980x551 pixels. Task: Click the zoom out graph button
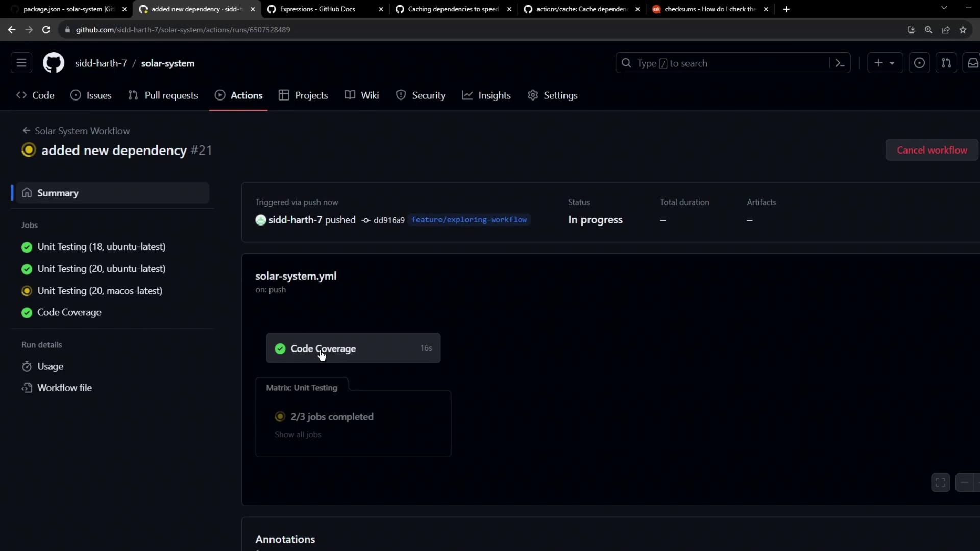coord(964,483)
